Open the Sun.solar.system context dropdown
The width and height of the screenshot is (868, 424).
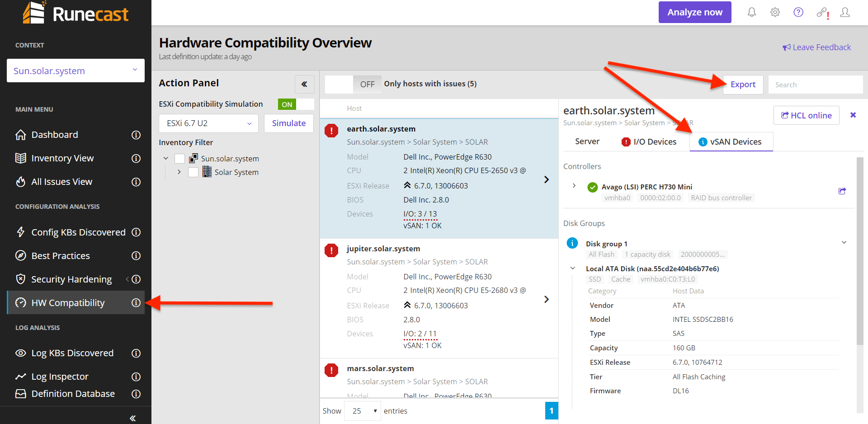pos(75,71)
